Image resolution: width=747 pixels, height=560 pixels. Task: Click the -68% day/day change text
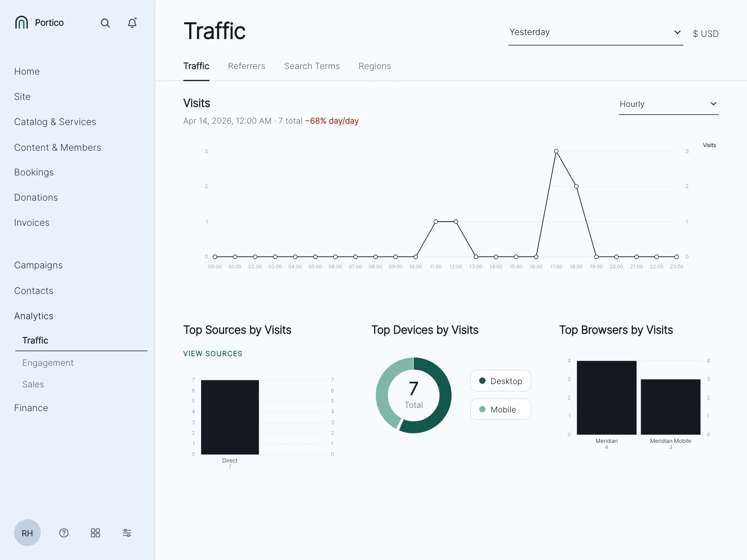pos(332,121)
